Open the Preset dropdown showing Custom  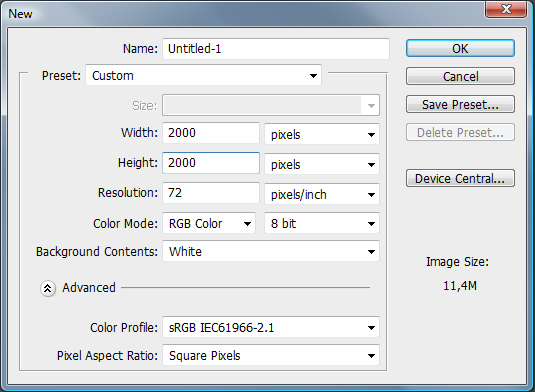(203, 75)
